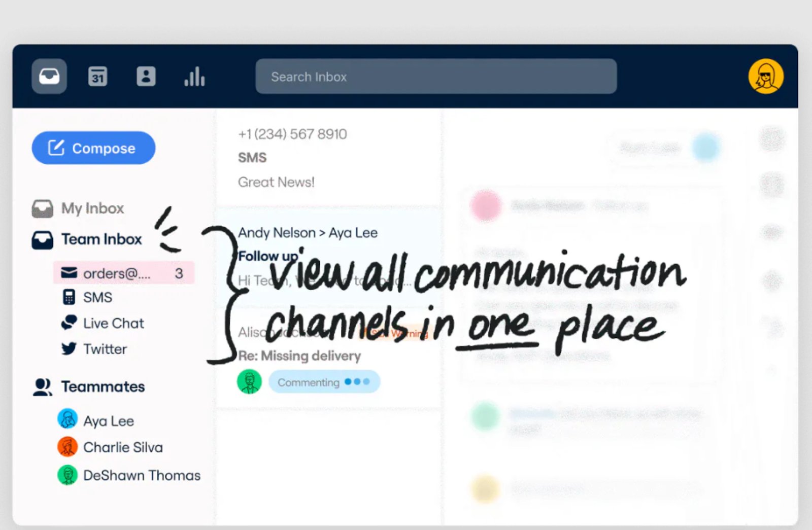Click the Compose button
The image size is (812, 530).
pyautogui.click(x=93, y=148)
